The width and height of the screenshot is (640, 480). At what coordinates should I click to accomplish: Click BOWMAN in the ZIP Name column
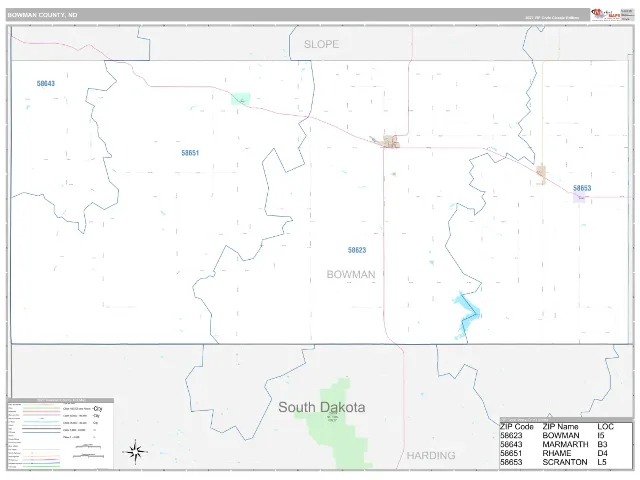[x=561, y=436]
